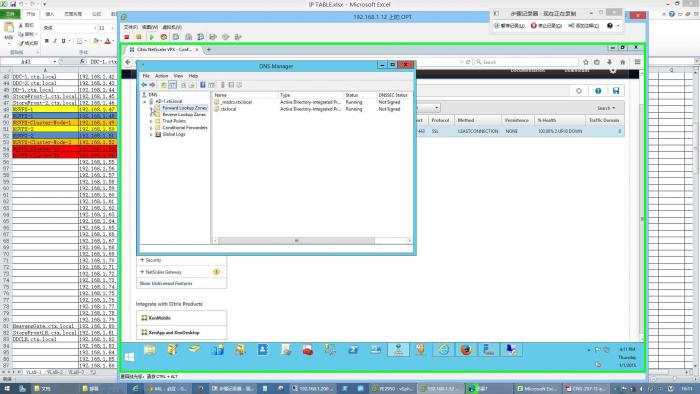Expand Global Logs node

click(x=151, y=134)
